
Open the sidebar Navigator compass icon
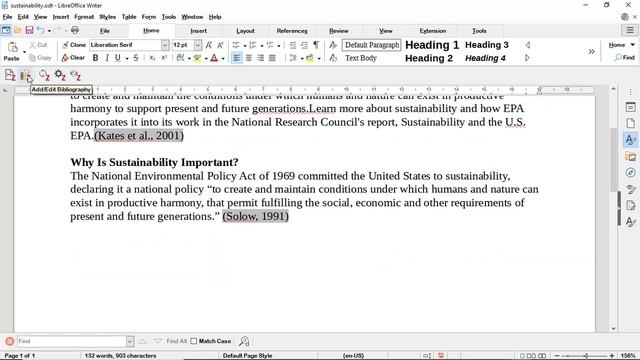click(631, 173)
